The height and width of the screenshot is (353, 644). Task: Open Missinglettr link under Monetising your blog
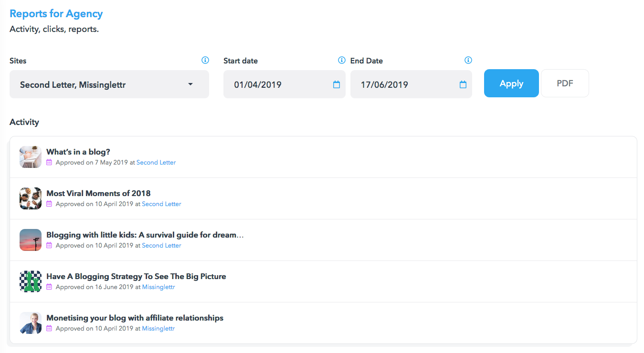tap(158, 329)
